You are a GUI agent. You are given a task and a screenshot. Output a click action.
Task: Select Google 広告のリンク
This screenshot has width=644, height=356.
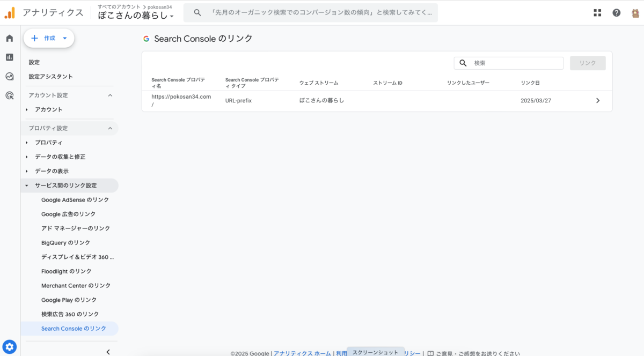(x=68, y=214)
